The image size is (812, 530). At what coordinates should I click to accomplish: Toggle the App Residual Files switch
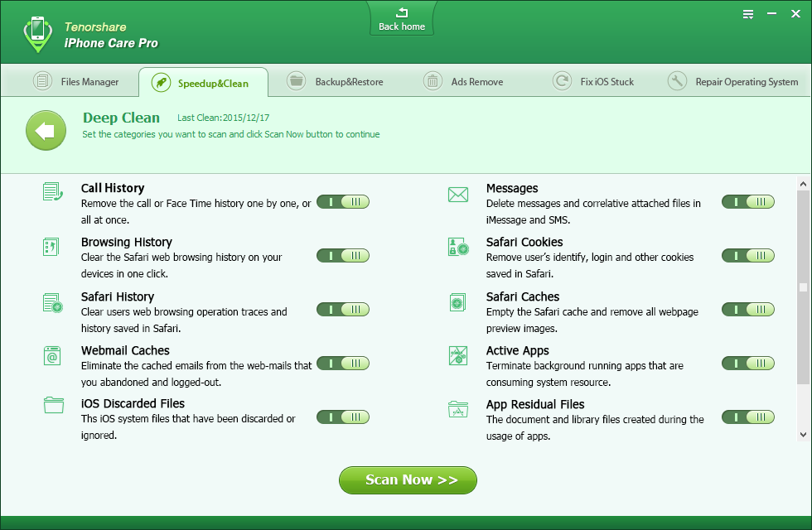(748, 417)
